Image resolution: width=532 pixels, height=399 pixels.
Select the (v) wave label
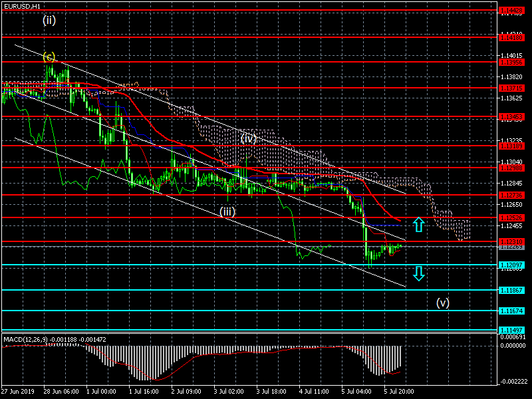click(x=443, y=303)
